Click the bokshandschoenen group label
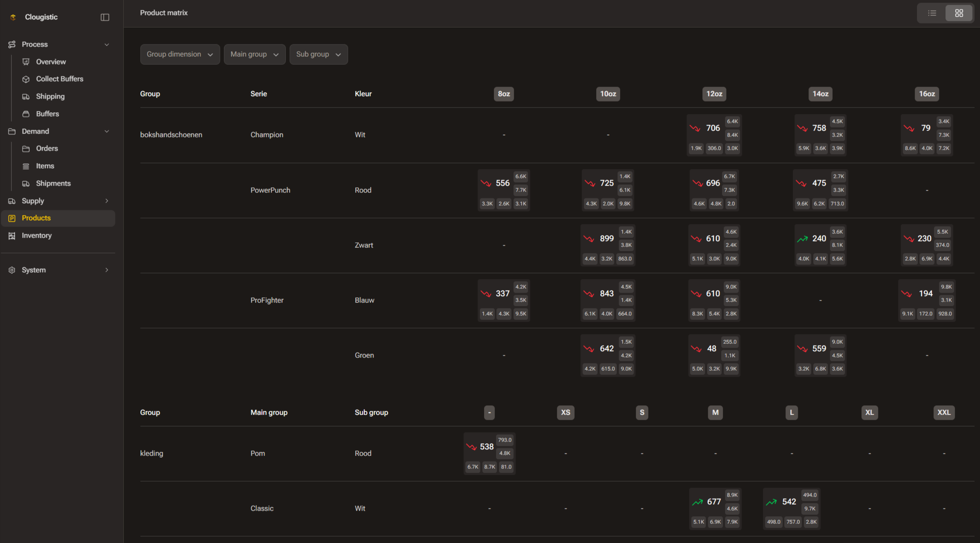 pos(171,135)
